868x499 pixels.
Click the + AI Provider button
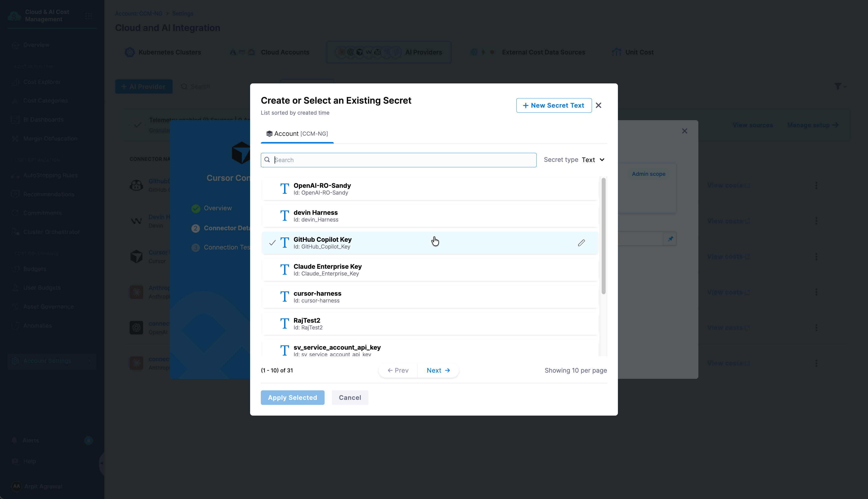click(x=143, y=86)
